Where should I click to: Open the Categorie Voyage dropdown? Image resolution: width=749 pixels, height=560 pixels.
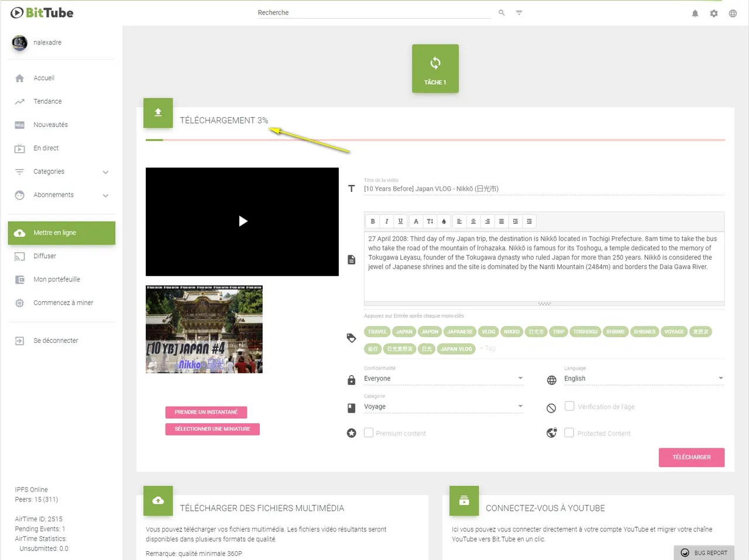(444, 407)
